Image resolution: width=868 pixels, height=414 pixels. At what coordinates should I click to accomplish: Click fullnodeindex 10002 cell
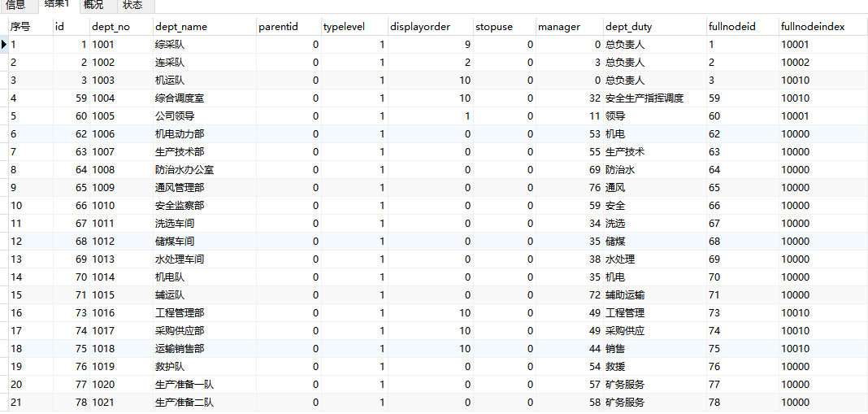click(822, 63)
